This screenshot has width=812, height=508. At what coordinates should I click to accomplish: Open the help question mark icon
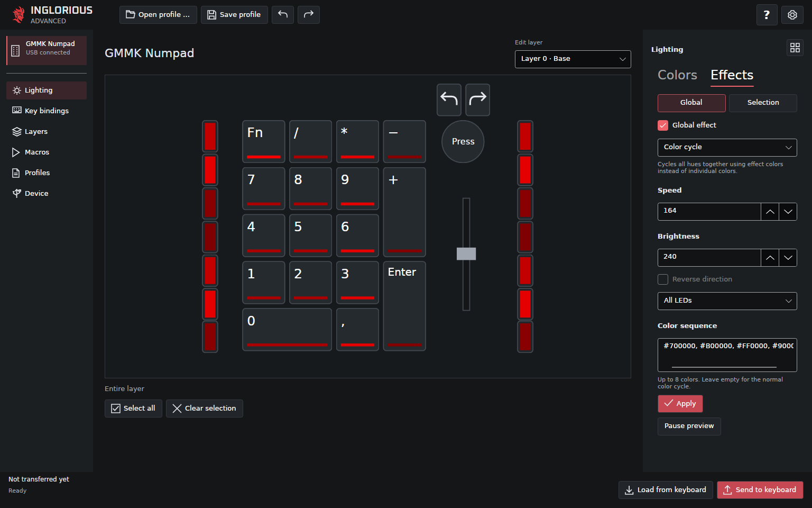[x=767, y=15]
